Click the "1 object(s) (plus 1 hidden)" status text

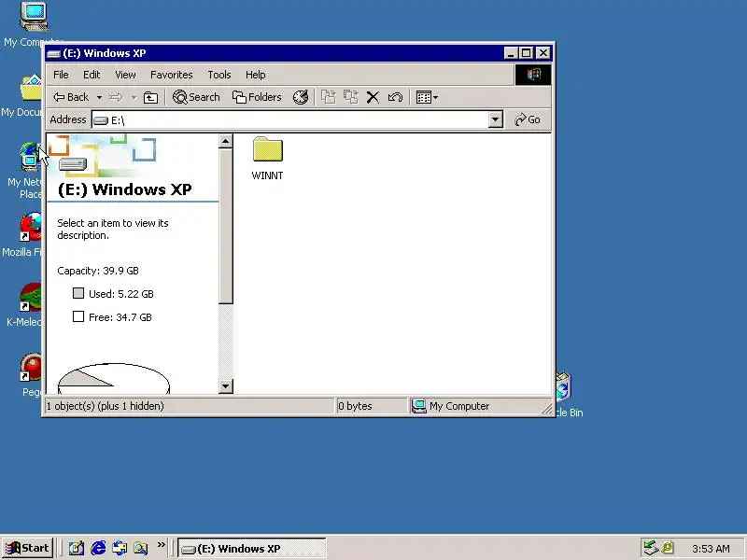pos(105,406)
